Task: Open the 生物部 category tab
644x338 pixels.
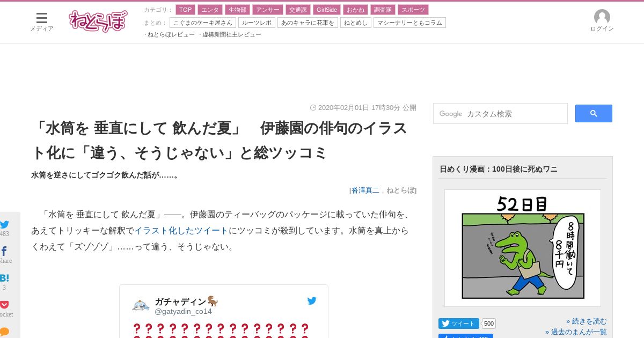Action: (x=237, y=10)
